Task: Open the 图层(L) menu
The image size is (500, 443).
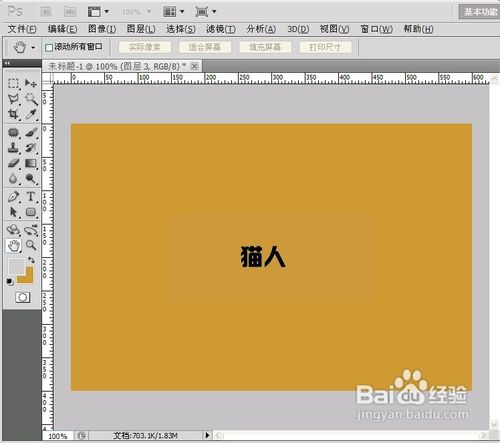Action: pyautogui.click(x=141, y=29)
